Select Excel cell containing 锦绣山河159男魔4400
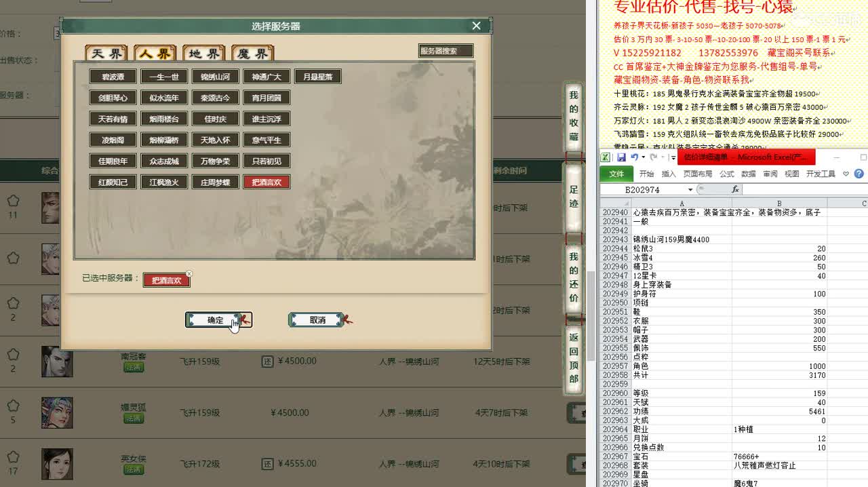 pyautogui.click(x=682, y=239)
